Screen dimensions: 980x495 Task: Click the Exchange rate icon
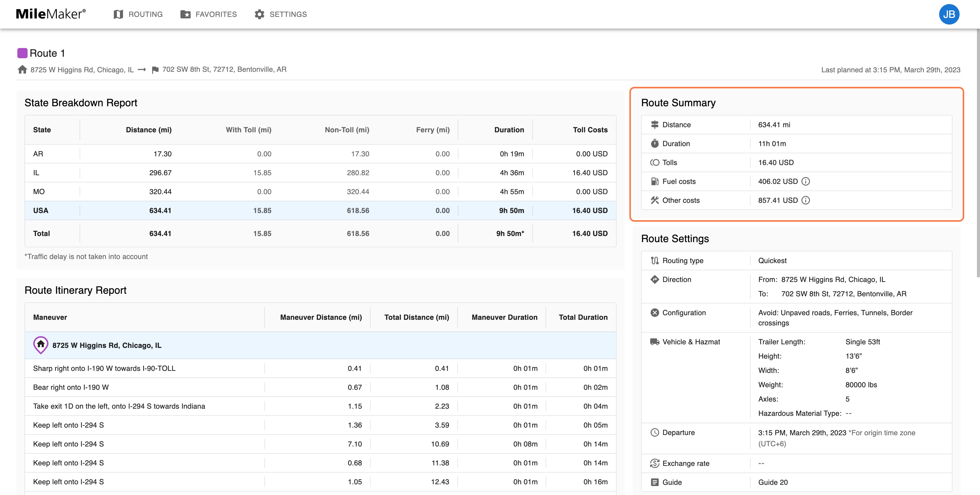654,463
